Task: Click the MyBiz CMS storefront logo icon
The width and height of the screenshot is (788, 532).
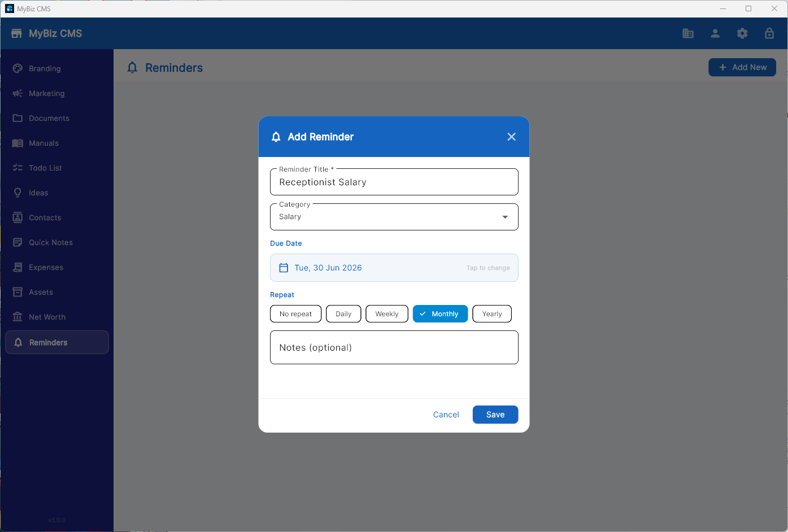Action: pos(16,33)
